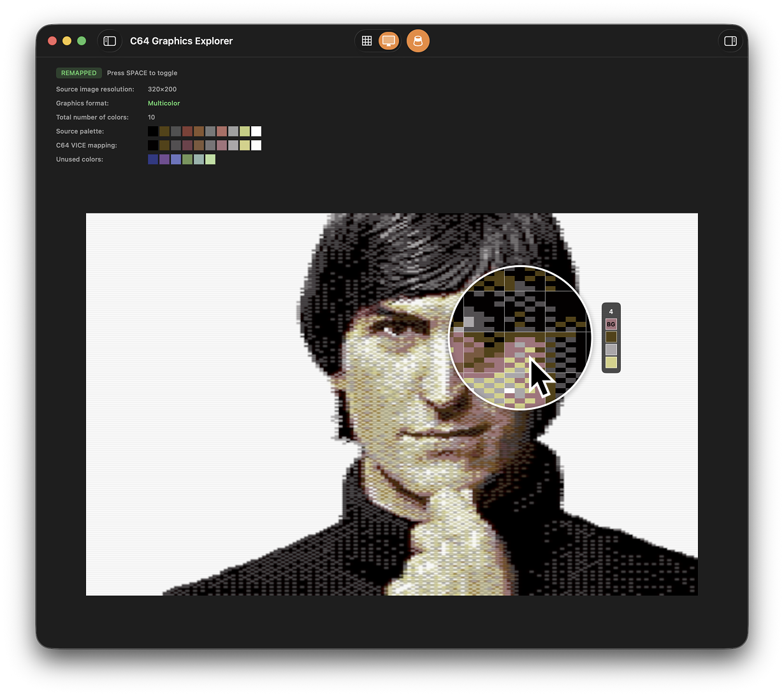
Task: Toggle the right sidebar panel icon
Action: point(730,40)
